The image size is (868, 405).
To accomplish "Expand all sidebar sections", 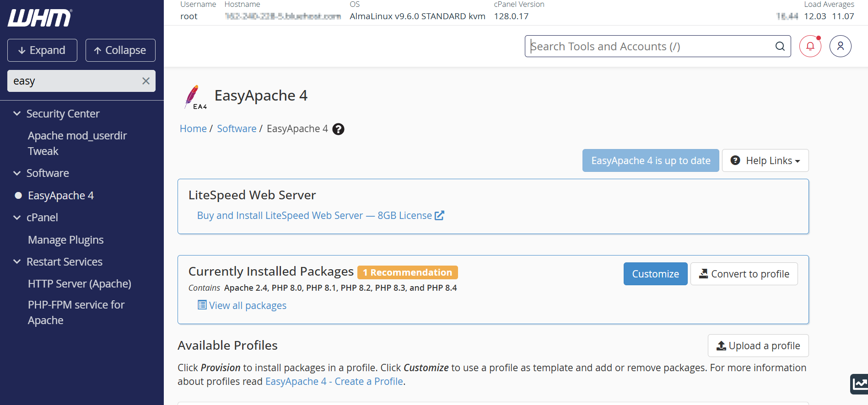I will (x=42, y=50).
